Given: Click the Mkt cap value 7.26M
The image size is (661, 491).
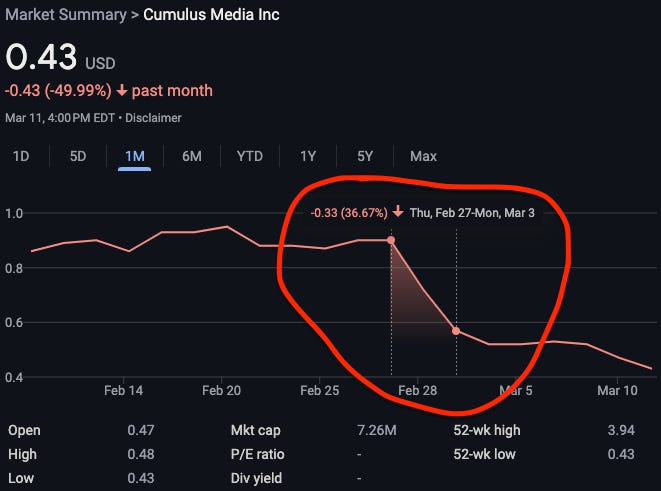Looking at the screenshot, I should pyautogui.click(x=377, y=430).
